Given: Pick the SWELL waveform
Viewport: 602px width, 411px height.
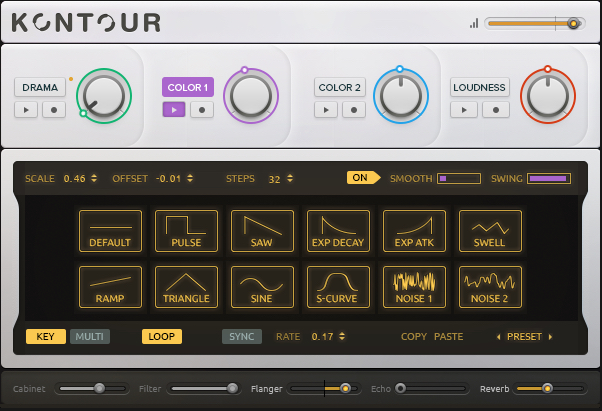Looking at the screenshot, I should coord(490,231).
